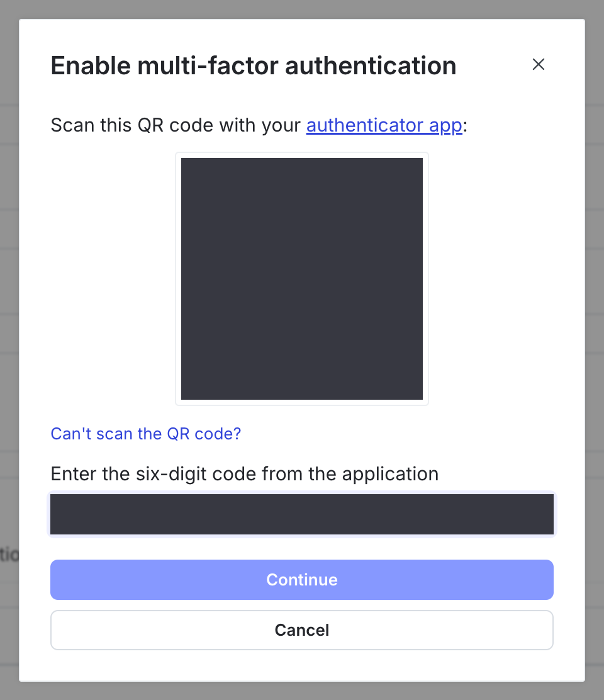Activate the blue Continue action
This screenshot has width=604, height=700.
point(301,579)
